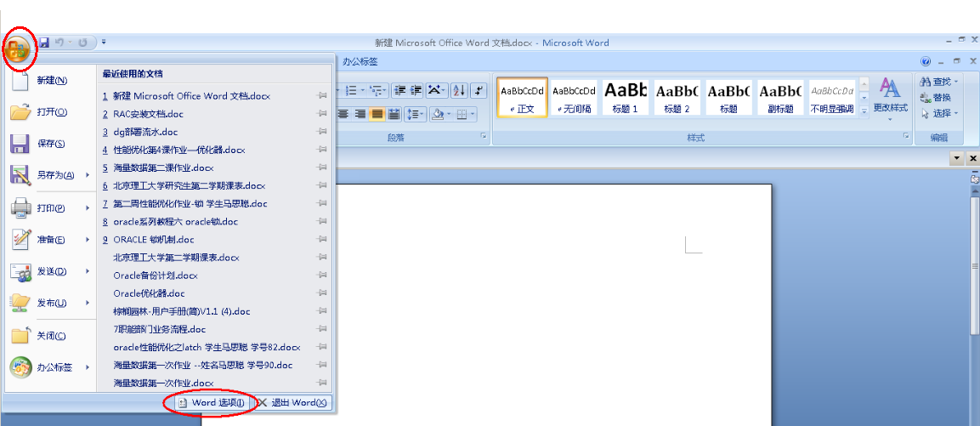The width and height of the screenshot is (980, 426).
Task: Choose 打开(O) in Office menu
Action: click(x=50, y=112)
